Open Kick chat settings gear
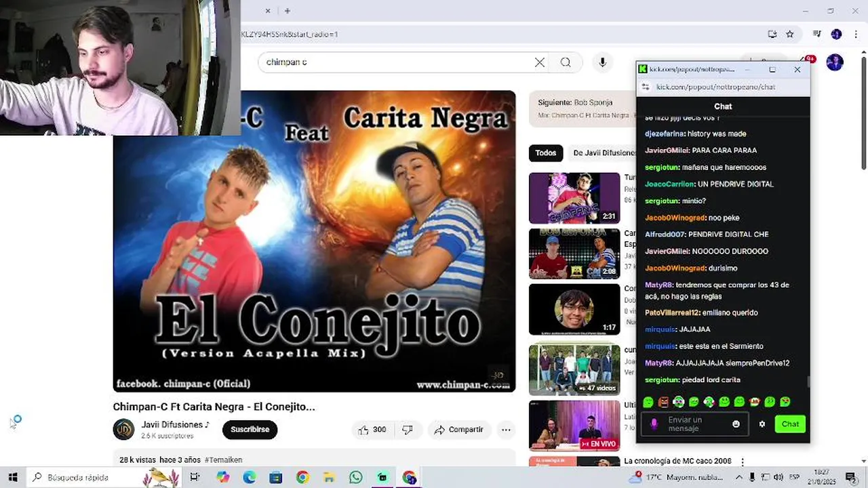868x488 pixels. tap(762, 424)
